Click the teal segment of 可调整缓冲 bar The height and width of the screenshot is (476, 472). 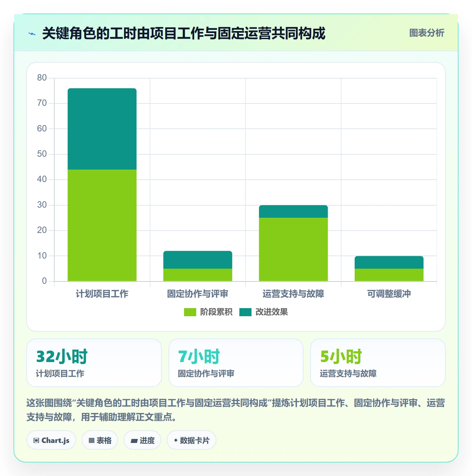[x=389, y=262]
